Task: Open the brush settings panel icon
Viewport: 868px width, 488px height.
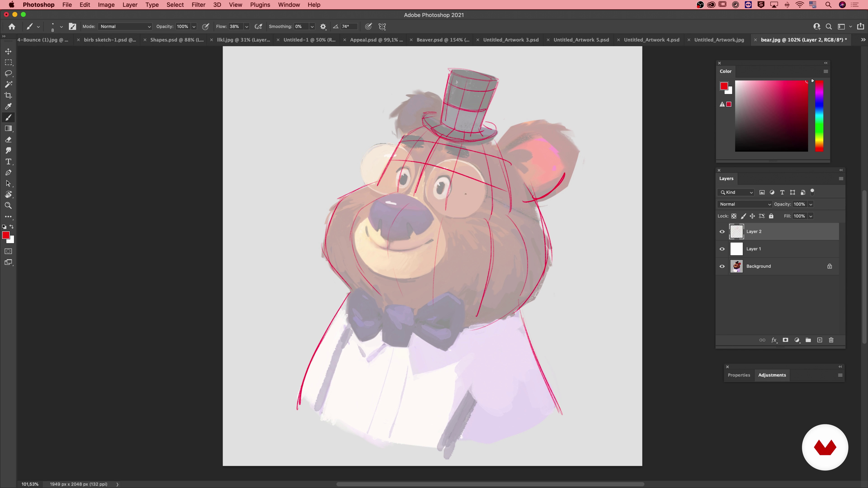Action: (72, 26)
